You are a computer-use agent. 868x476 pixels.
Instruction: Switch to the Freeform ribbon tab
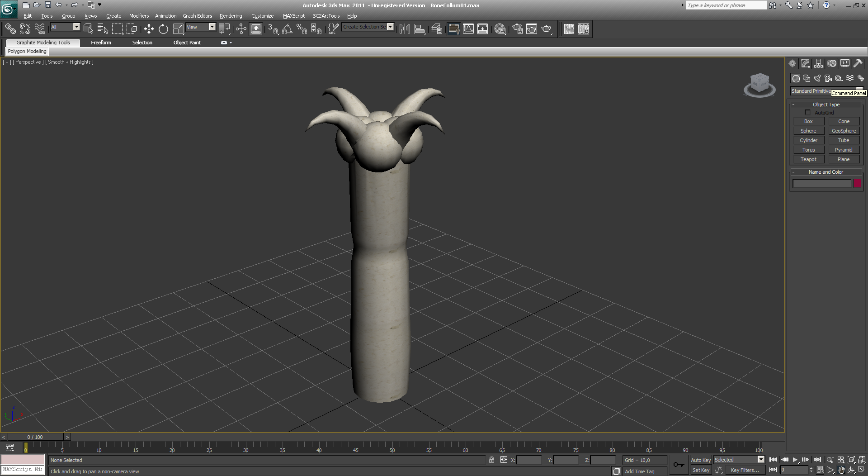pyautogui.click(x=101, y=43)
